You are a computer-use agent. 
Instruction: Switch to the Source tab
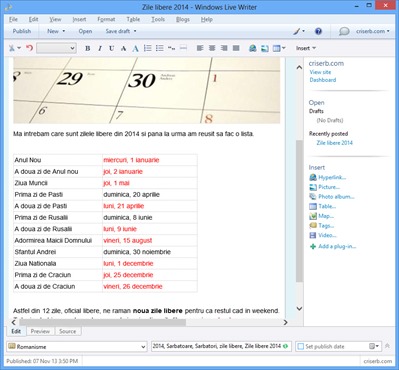tap(68, 331)
